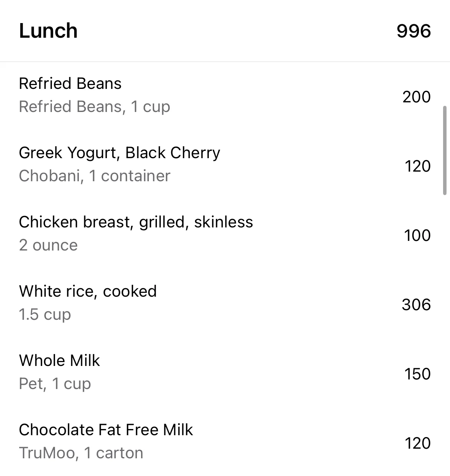Tap the 100 calorie value for Chicken breast
The height and width of the screenshot is (476, 450).
[417, 235]
